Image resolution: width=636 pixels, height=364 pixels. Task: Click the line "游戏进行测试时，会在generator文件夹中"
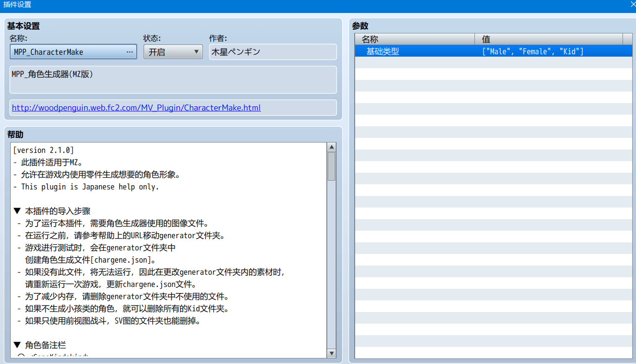[x=97, y=247]
